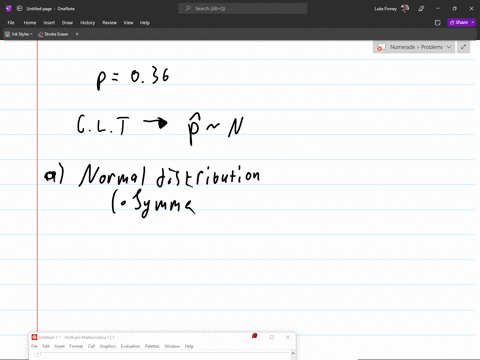Select the Stroke Eraser tool
This screenshot has width=480, height=360.
pos(53,34)
